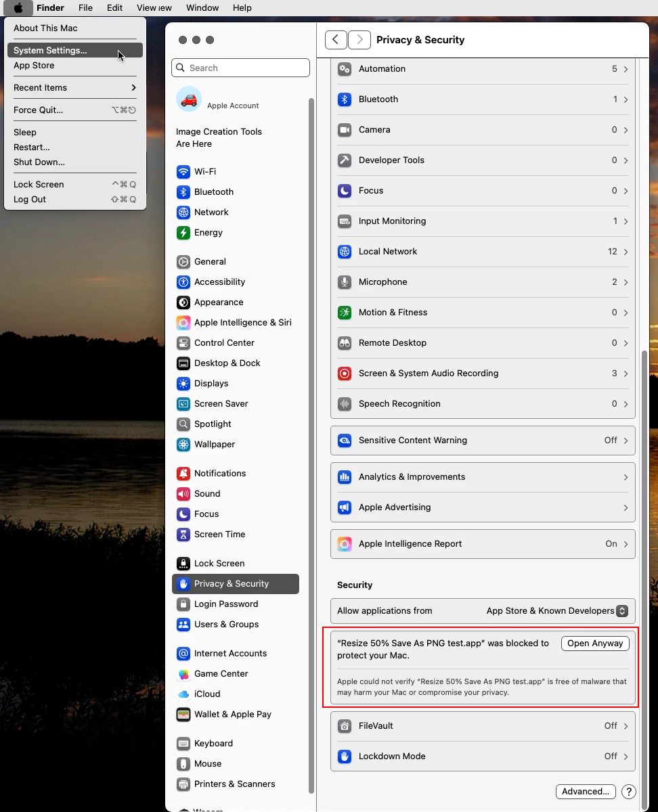Click the forward arrow navigation button
The height and width of the screenshot is (812, 658).
point(359,40)
